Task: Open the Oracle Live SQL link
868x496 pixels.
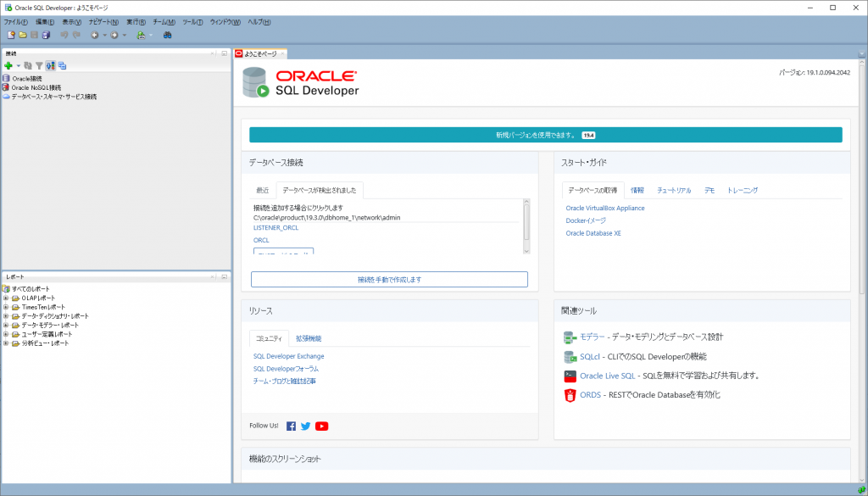Action: pyautogui.click(x=607, y=376)
